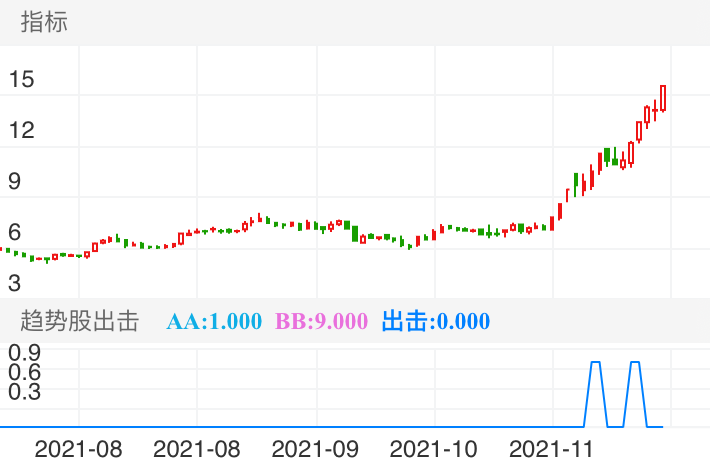Select the 0.6 indicator axis label

(24, 371)
